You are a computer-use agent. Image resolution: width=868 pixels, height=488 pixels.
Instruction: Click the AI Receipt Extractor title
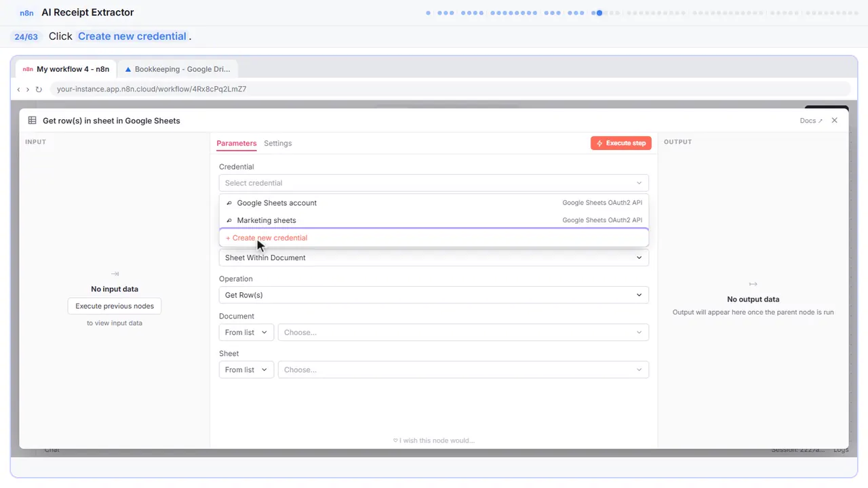(x=87, y=12)
